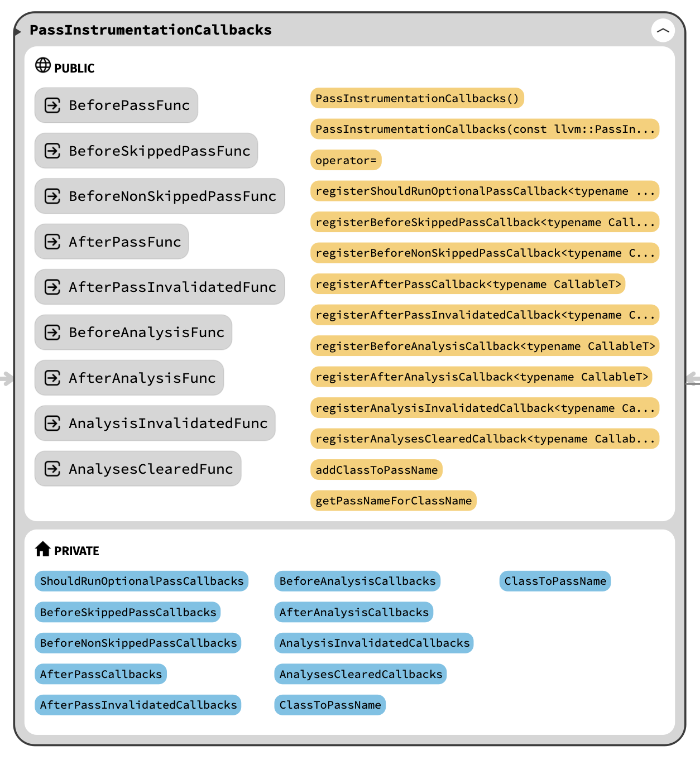Click the house icon next to PRIVATE
This screenshot has width=700, height=760.
click(x=43, y=549)
